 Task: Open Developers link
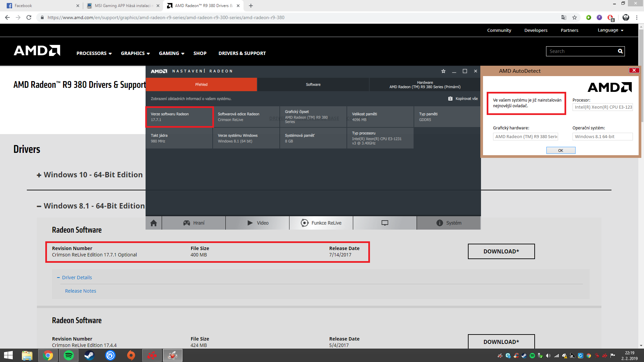coord(536,30)
